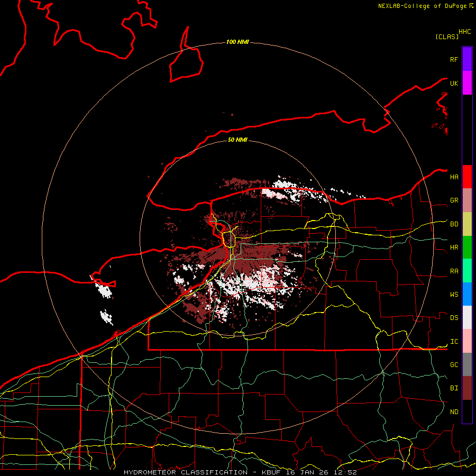Click the BI legend label
This screenshot has height=476, width=476.
coord(454,388)
